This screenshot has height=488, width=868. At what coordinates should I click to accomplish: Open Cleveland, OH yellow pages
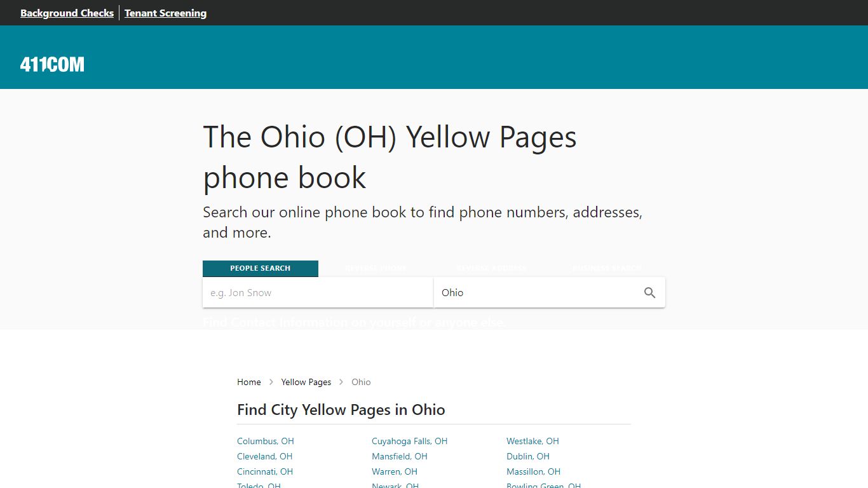265,456
